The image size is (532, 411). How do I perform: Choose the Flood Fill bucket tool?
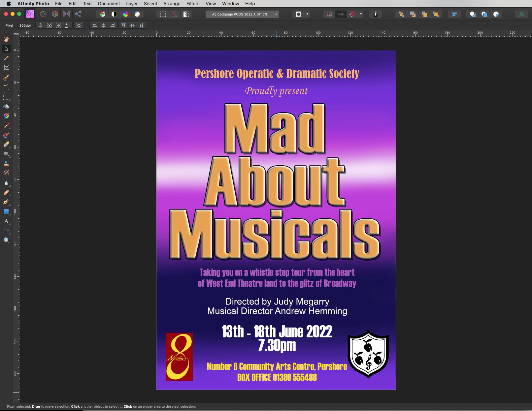tap(6, 107)
